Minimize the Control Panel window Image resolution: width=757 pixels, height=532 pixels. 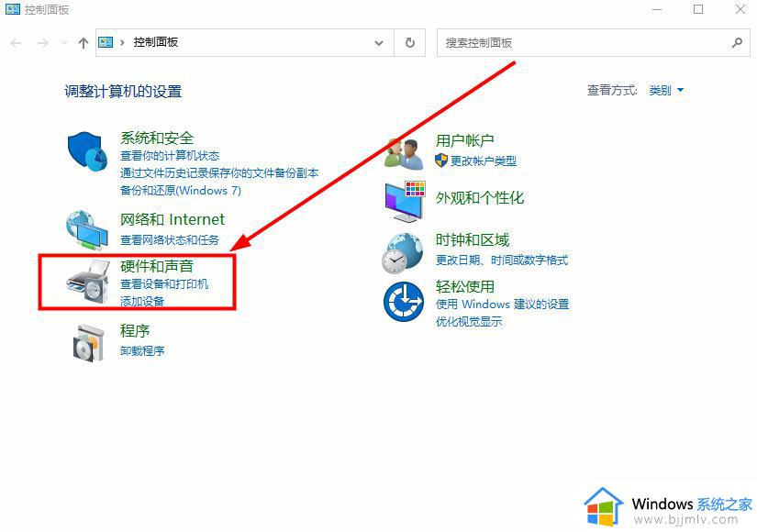point(657,9)
